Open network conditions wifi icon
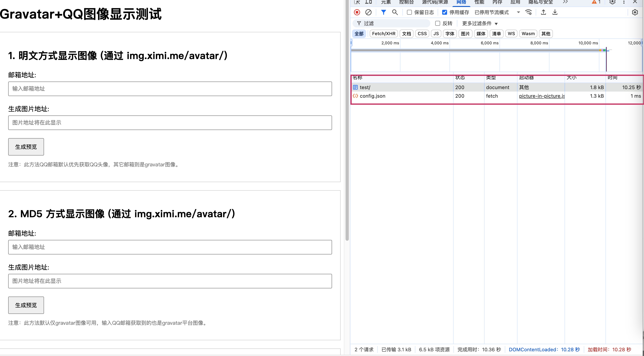 point(529,12)
